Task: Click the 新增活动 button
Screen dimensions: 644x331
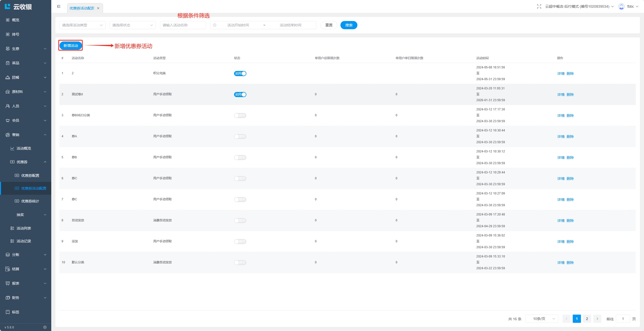Action: point(71,46)
